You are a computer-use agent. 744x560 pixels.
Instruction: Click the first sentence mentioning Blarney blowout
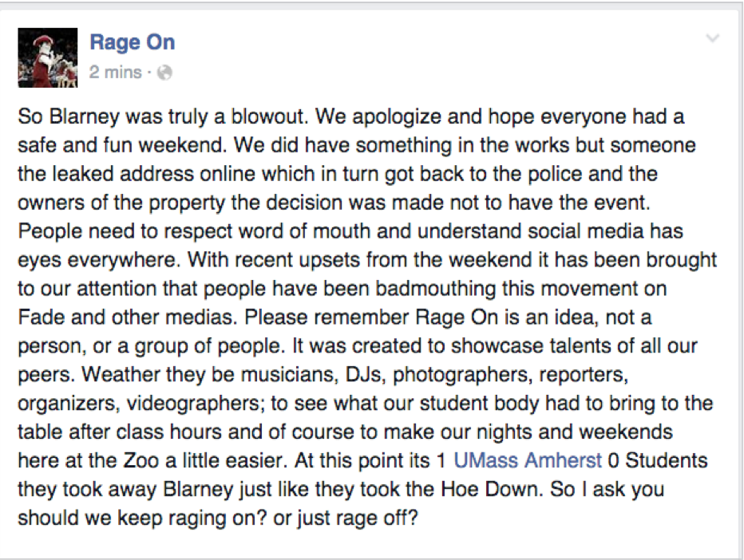pos(160,118)
